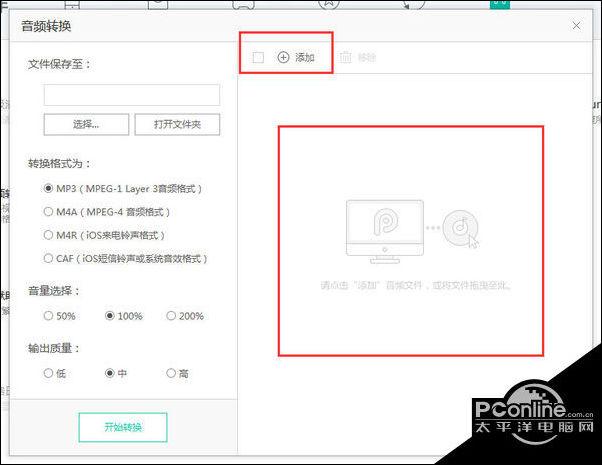Click the 移除 text label

[x=367, y=58]
